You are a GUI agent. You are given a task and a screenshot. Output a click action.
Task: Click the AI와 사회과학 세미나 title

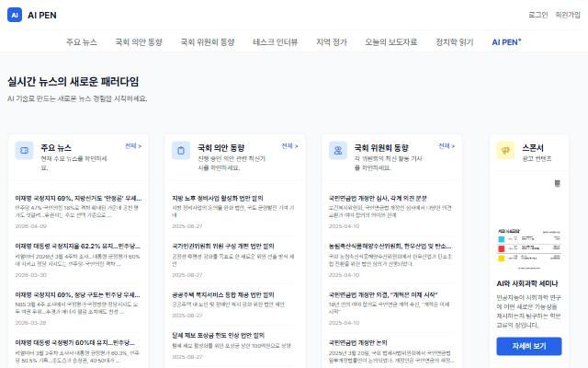[527, 283]
